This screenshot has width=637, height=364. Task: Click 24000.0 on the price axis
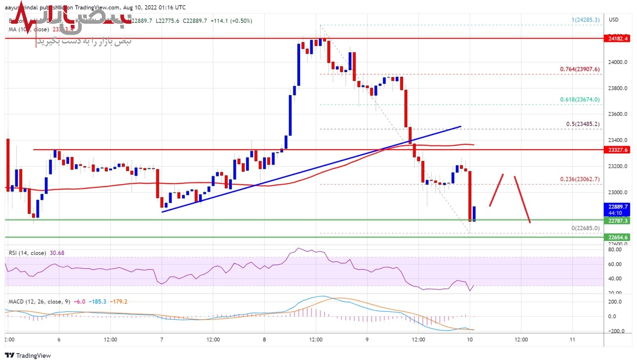point(618,62)
